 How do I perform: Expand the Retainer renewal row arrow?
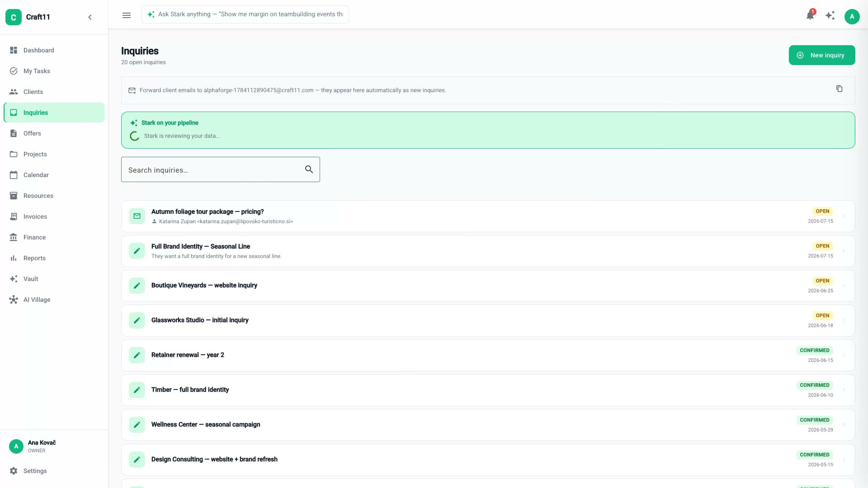844,355
